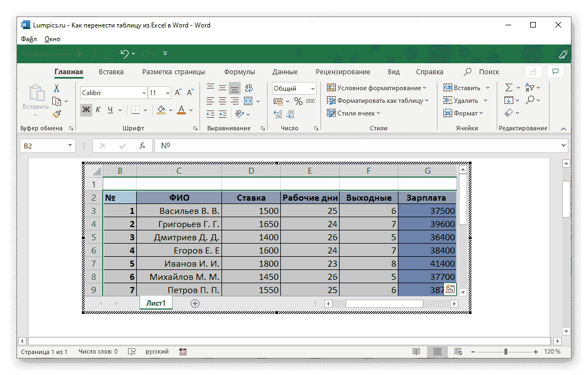The image size is (588, 375).
Task: Switch to the Вставка ribbon tab
Action: (111, 71)
